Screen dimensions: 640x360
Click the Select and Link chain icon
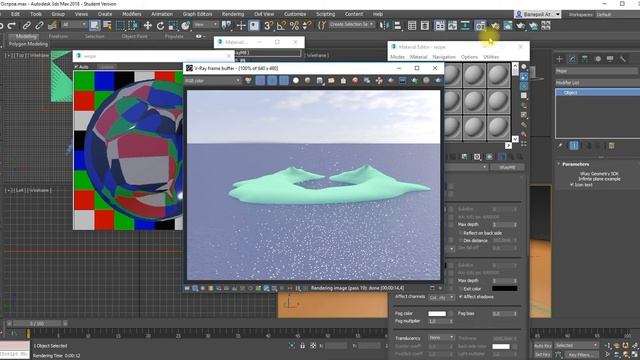27,25
